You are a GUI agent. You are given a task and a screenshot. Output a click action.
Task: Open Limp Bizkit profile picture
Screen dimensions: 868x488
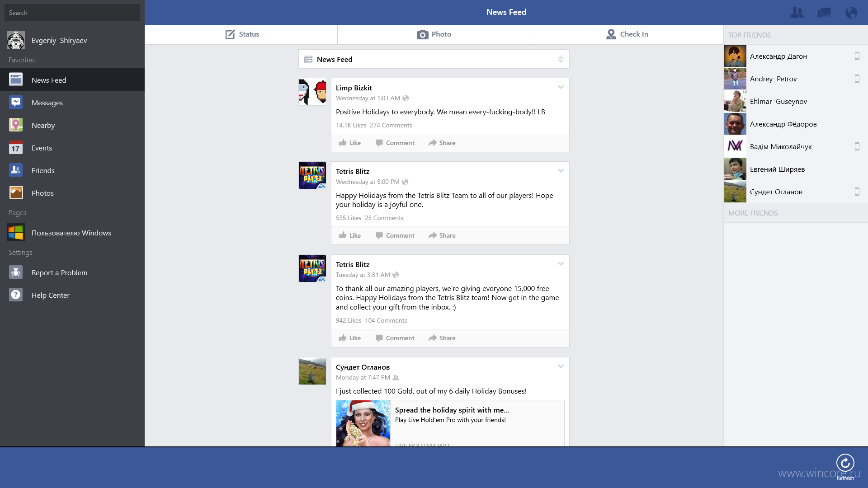pos(312,92)
